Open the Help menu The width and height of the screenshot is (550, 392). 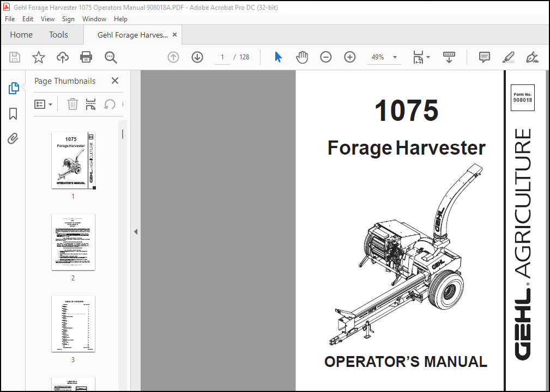tap(120, 19)
